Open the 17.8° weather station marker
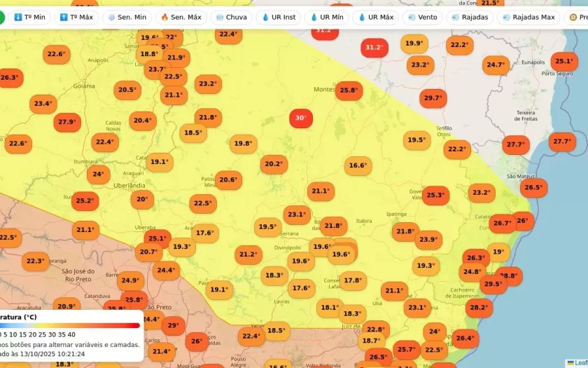 353,280
